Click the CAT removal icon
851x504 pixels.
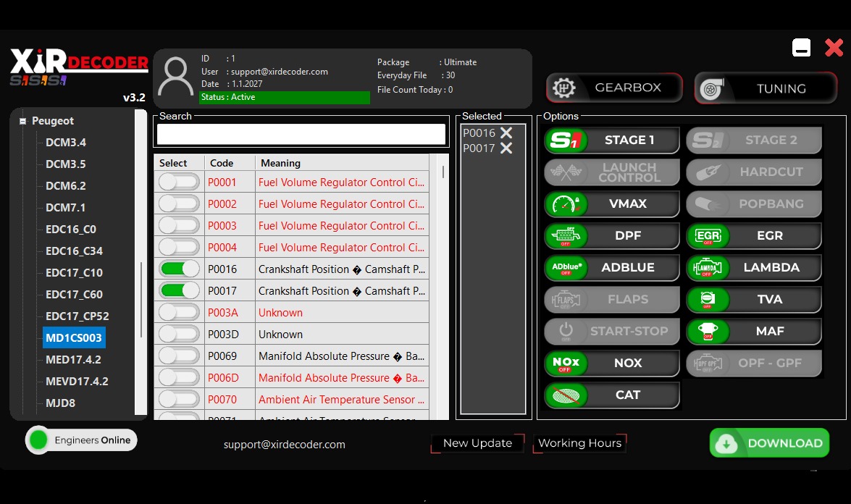[x=566, y=395]
